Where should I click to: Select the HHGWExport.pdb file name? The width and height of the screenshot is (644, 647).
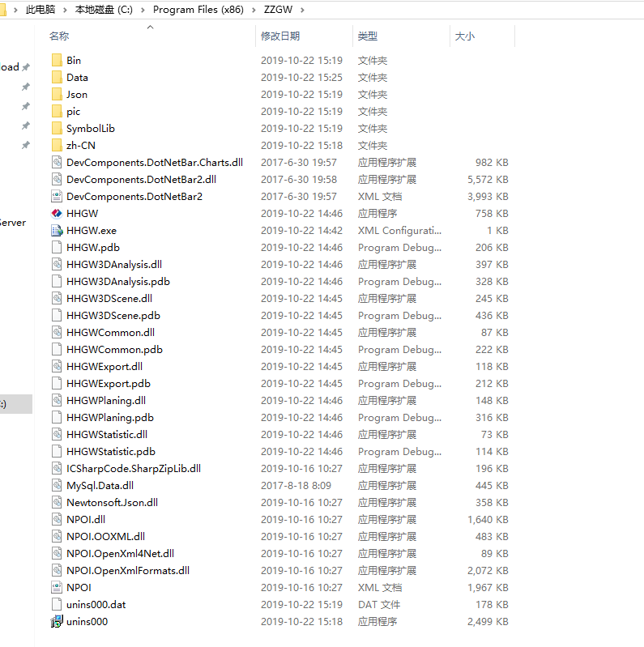(109, 383)
